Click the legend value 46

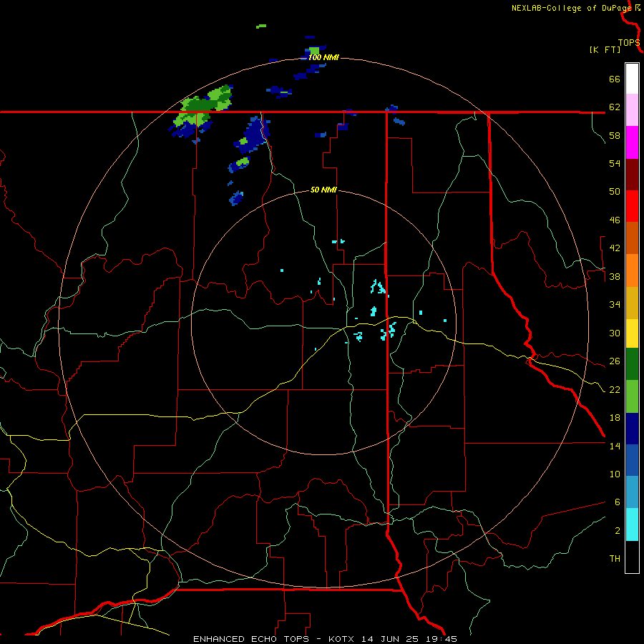coord(615,220)
